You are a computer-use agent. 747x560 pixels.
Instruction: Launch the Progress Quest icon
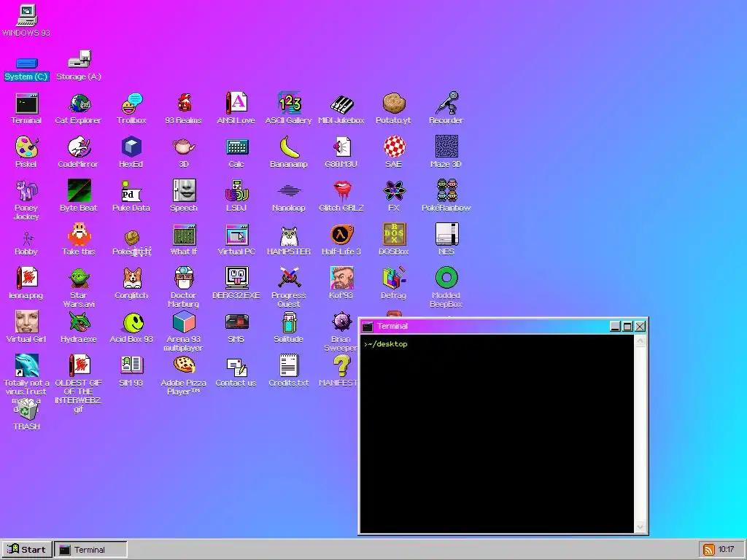[x=289, y=279]
